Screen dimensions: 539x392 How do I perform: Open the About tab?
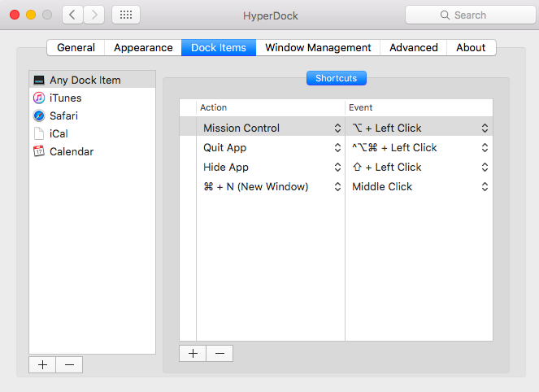coord(471,47)
